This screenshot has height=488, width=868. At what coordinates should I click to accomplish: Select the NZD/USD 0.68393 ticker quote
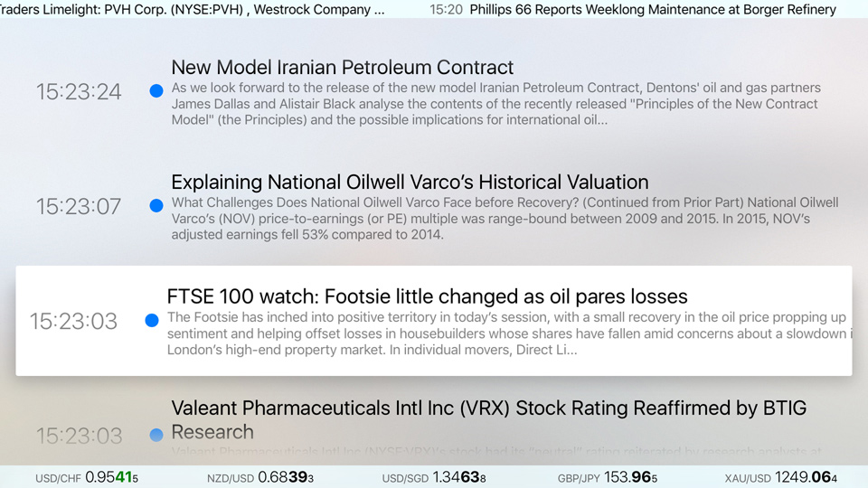click(x=260, y=477)
